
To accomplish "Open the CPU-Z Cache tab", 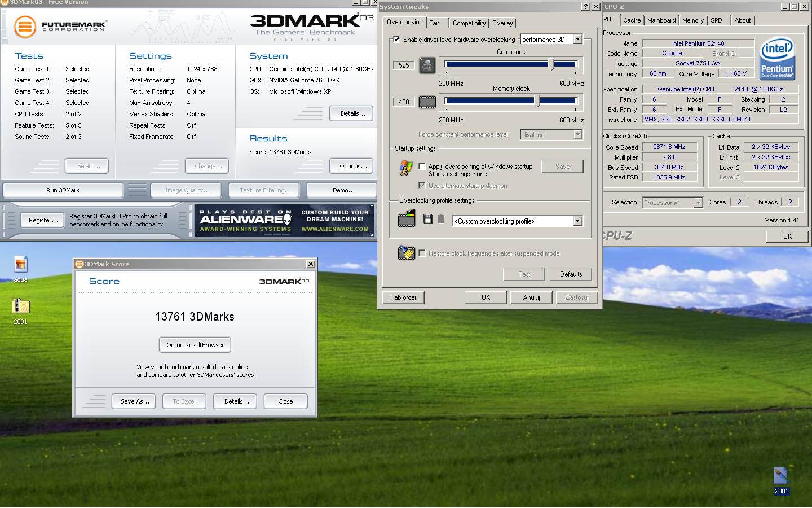I will pyautogui.click(x=632, y=20).
